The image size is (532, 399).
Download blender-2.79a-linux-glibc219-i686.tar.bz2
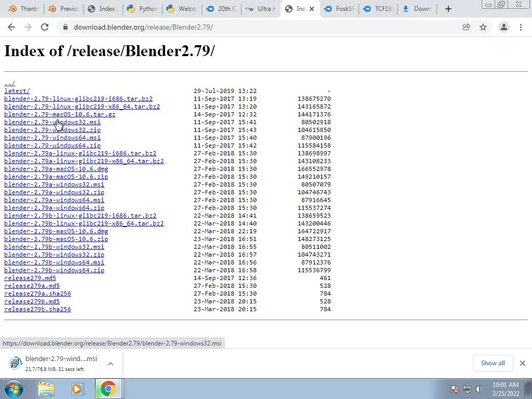(x=81, y=153)
